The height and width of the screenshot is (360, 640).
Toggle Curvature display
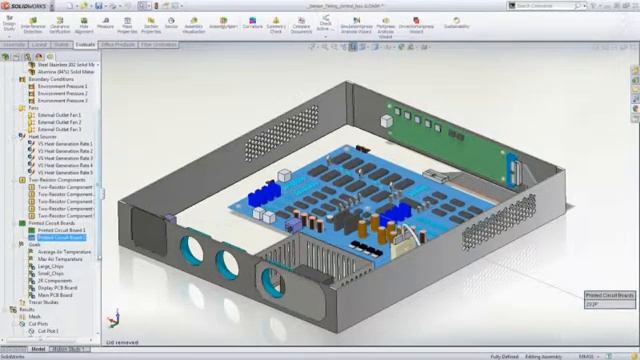point(253,23)
